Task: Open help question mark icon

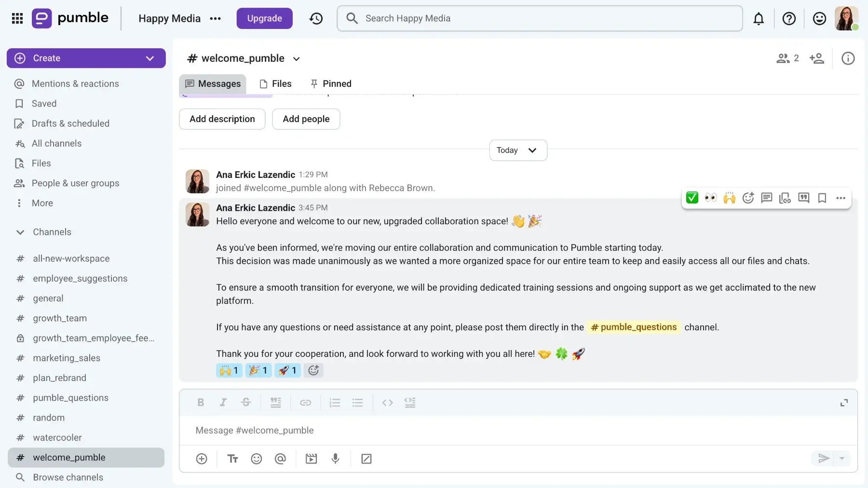Action: pyautogui.click(x=789, y=18)
